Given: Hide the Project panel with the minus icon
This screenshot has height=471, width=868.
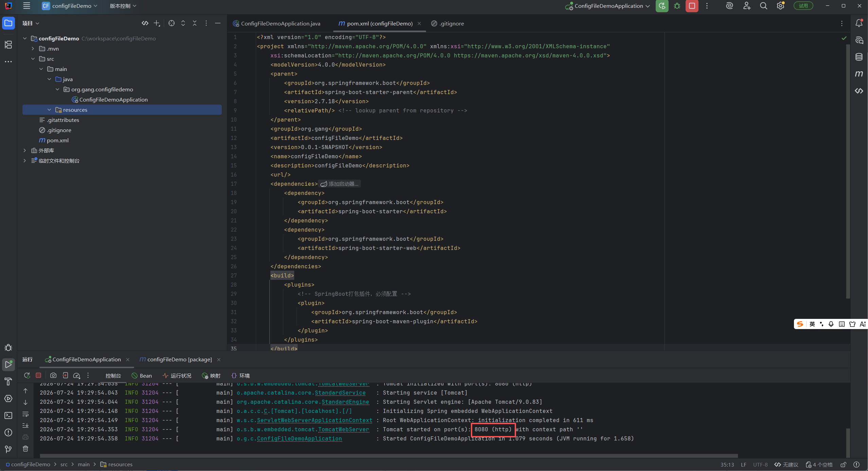Looking at the screenshot, I should 218,23.
